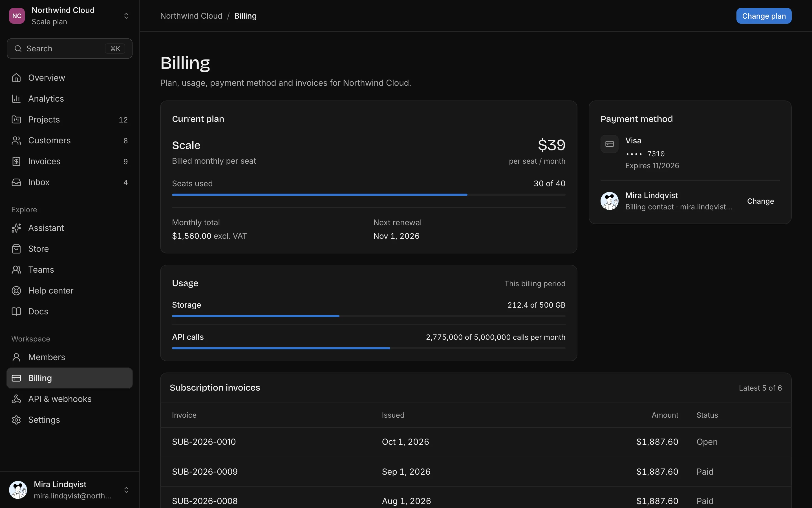Click the Analytics bar chart icon
Screen dimensions: 812x508
pos(16,98)
